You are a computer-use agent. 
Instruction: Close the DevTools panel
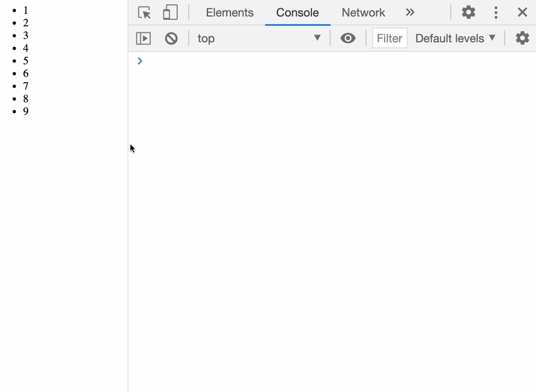[x=522, y=12]
